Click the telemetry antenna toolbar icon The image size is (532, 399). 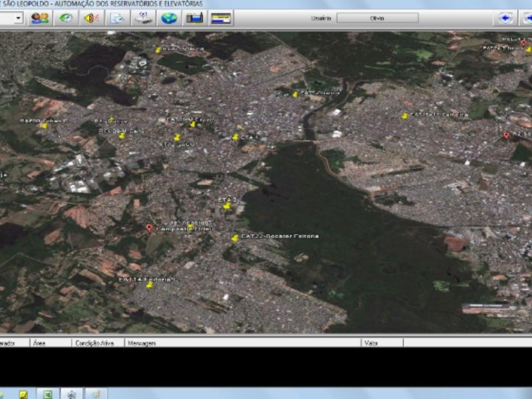143,18
